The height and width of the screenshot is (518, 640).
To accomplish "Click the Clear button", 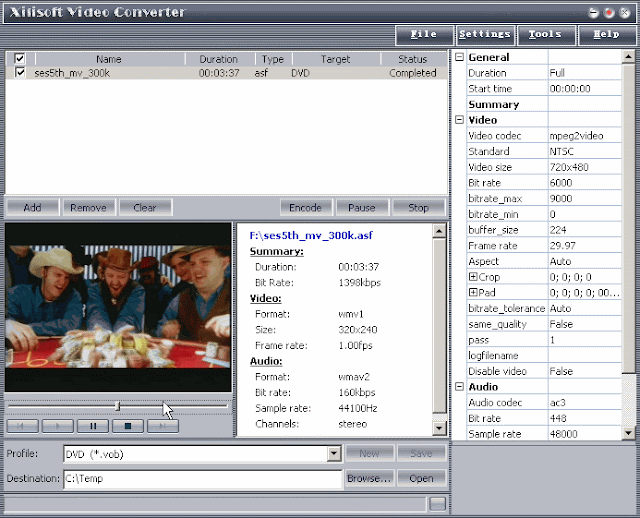I will point(145,208).
